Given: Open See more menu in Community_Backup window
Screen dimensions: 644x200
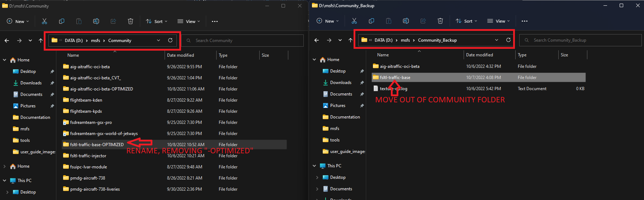Looking at the screenshot, I should coord(525,21).
